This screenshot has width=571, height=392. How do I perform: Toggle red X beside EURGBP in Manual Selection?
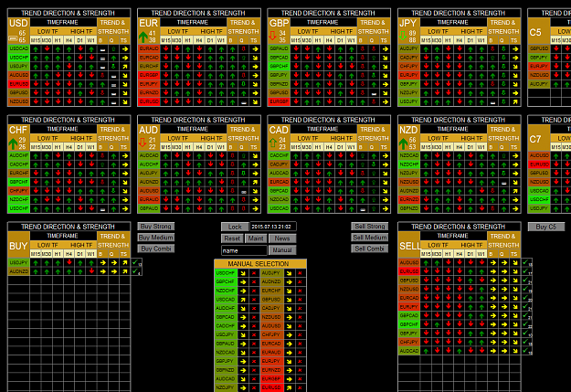(x=300, y=379)
